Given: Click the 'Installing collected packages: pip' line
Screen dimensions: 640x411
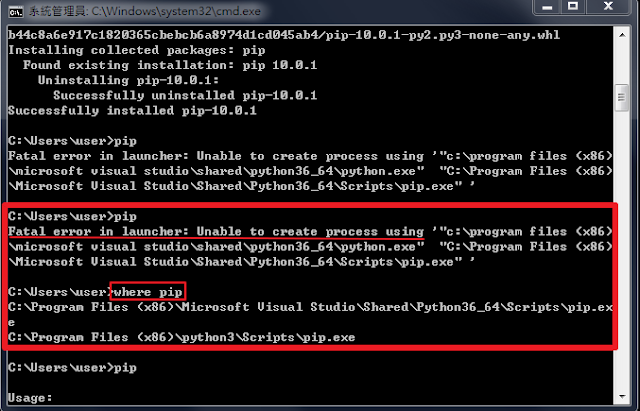Looking at the screenshot, I should tap(137, 50).
